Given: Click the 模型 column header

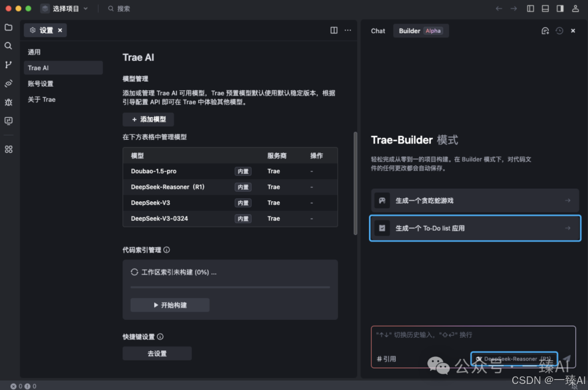Looking at the screenshot, I should (137, 156).
